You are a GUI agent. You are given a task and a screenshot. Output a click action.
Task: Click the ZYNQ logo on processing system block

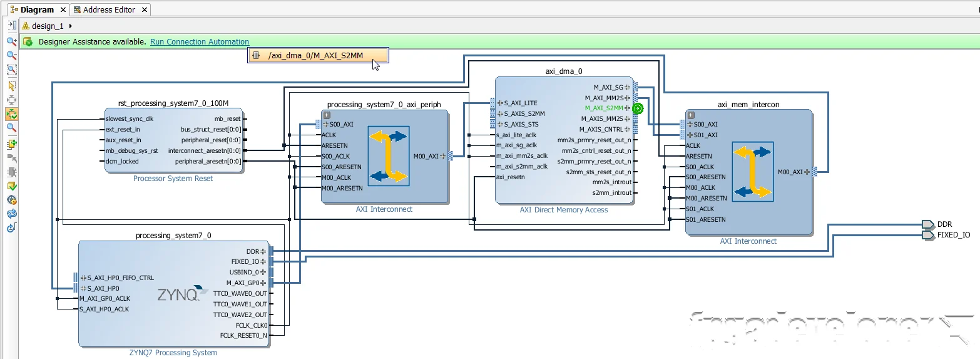[183, 293]
